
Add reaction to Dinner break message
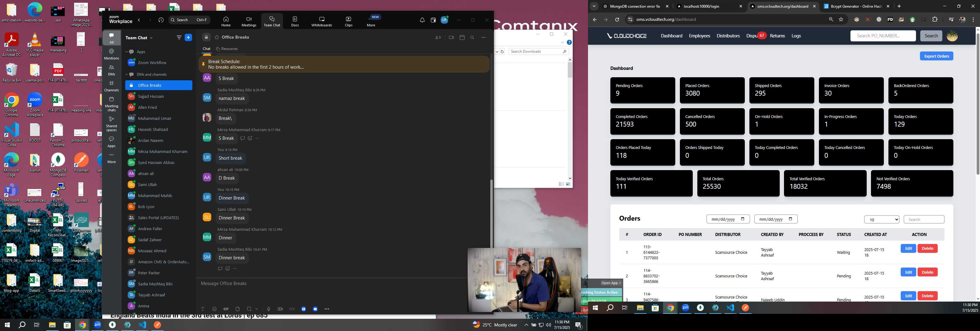(x=228, y=268)
